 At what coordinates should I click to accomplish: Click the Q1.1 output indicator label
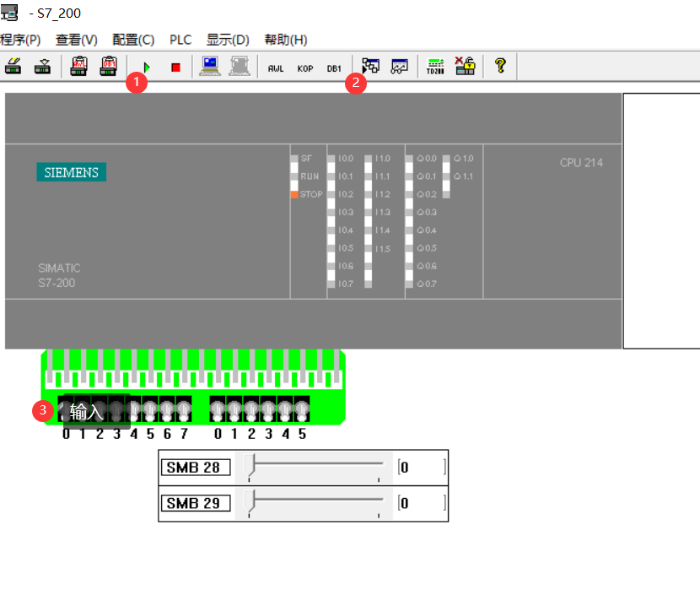[463, 176]
